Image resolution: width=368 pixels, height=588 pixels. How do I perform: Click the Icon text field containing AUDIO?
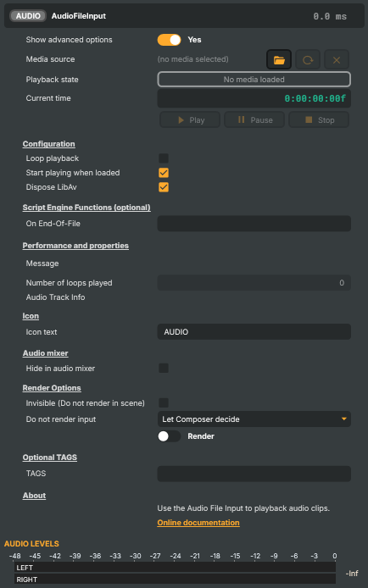click(254, 332)
